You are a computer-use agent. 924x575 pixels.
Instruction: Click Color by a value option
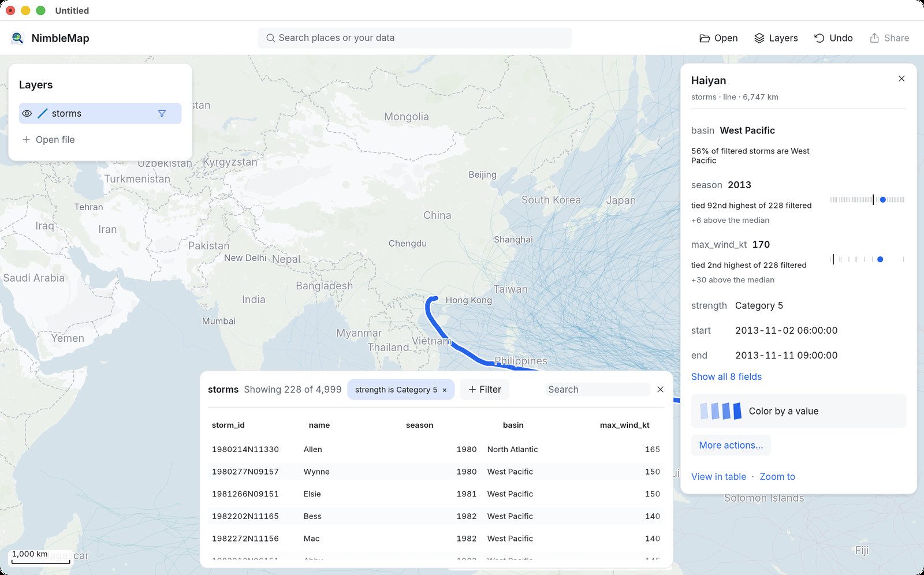pos(799,411)
